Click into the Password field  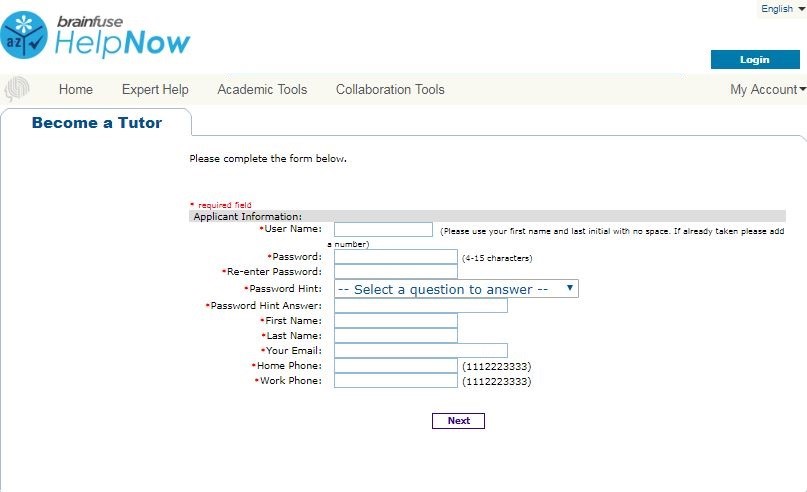pyautogui.click(x=395, y=257)
